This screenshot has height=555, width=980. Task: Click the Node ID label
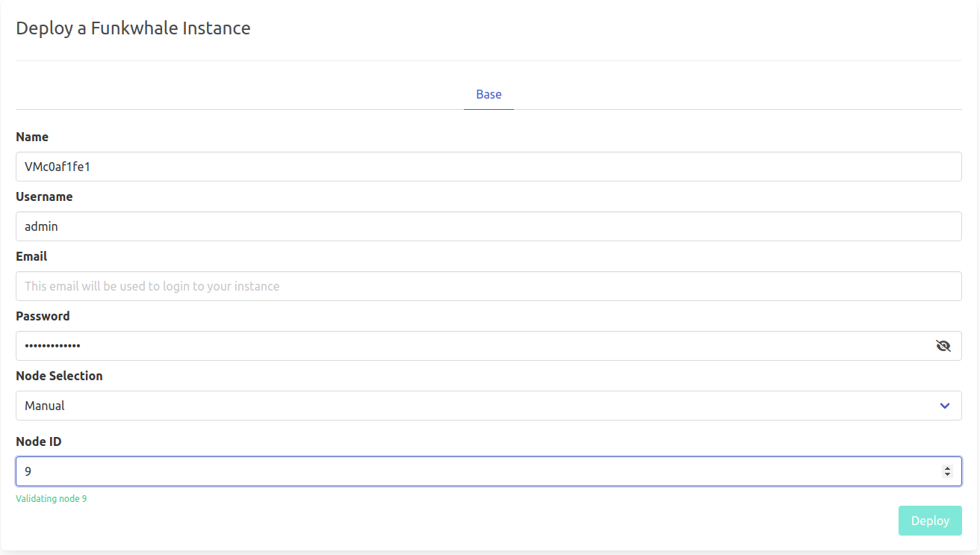pyautogui.click(x=38, y=441)
